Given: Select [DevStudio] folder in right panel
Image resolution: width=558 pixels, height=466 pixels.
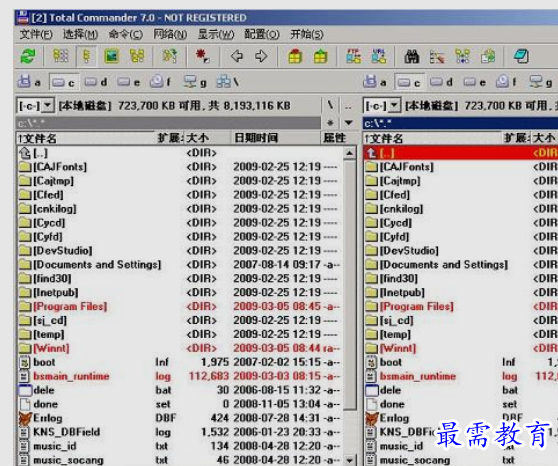Looking at the screenshot, I should point(461,251).
